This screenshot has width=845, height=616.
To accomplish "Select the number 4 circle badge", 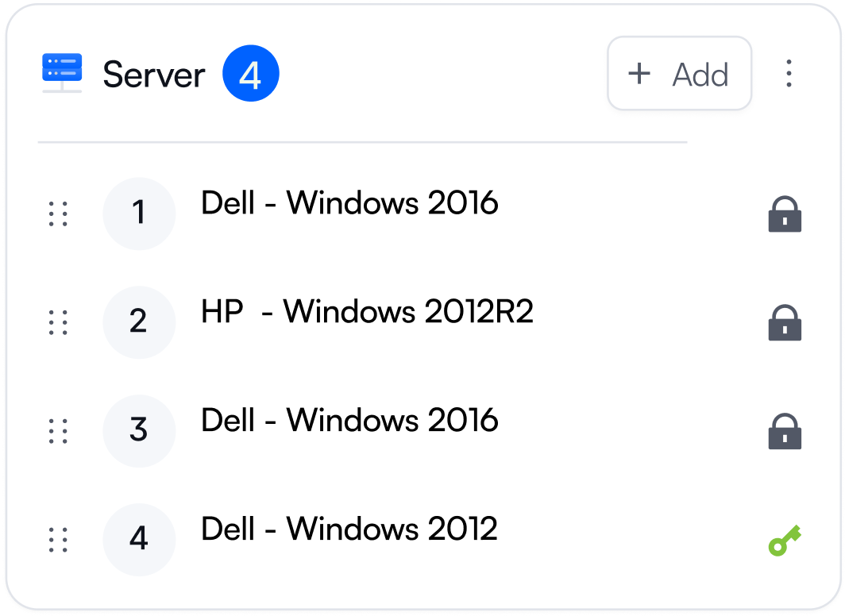I will click(139, 540).
